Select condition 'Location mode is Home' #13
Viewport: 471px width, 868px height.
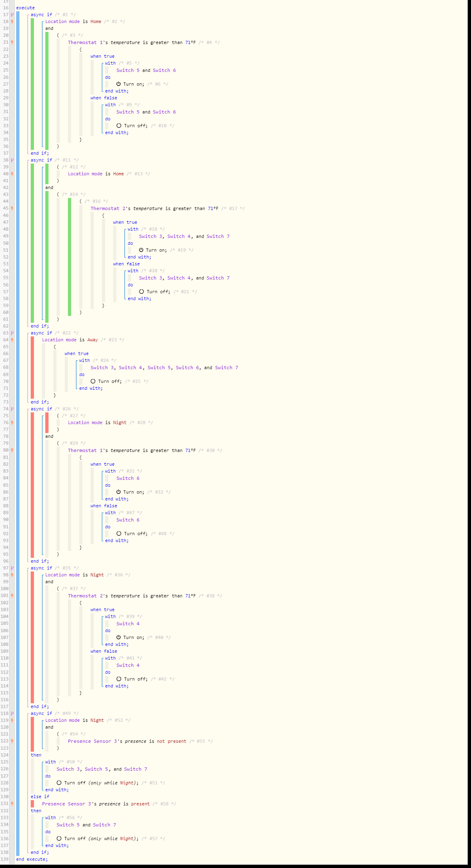[x=96, y=174]
